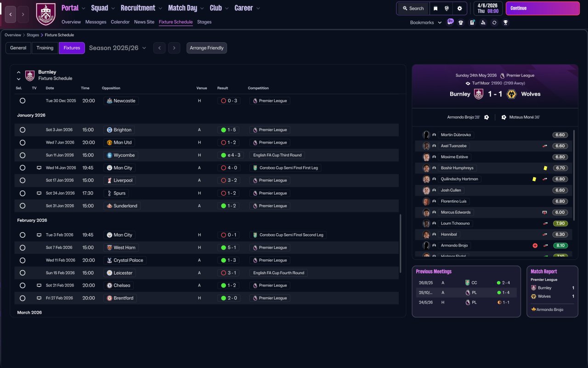Image resolution: width=588 pixels, height=368 pixels.
Task: Open the Match Day dropdown menu
Action: point(186,8)
